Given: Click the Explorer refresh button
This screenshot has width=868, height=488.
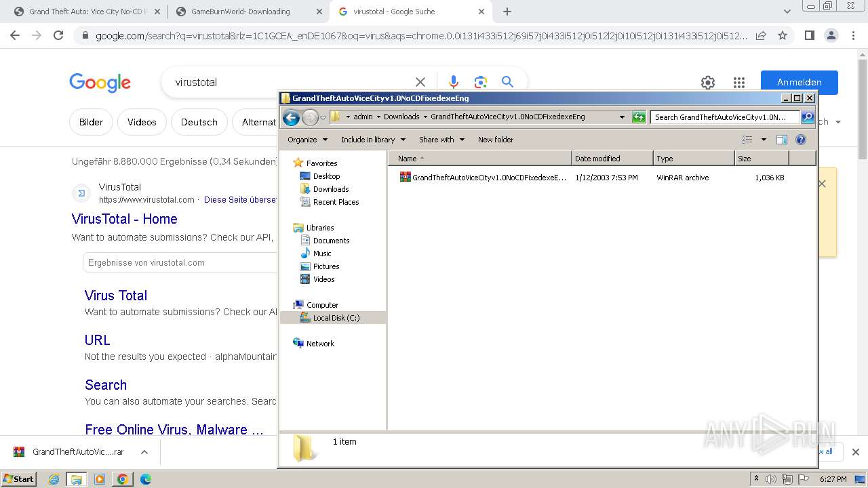Looking at the screenshot, I should click(639, 117).
